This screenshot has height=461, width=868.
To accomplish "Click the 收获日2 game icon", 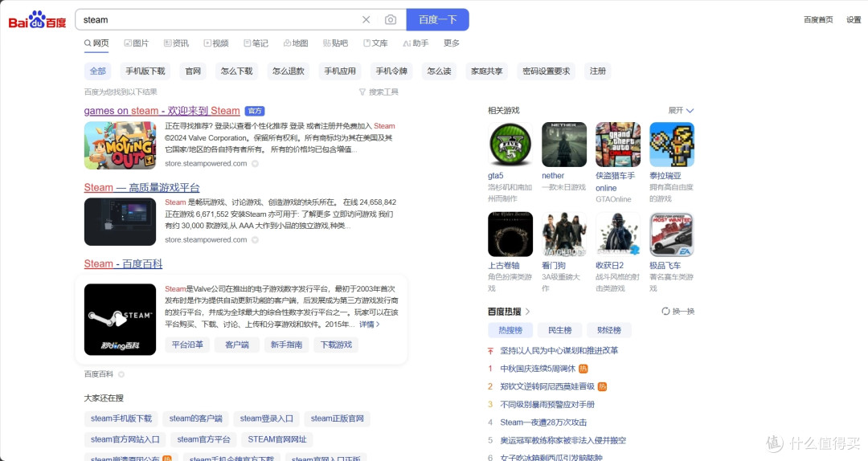I will pos(618,234).
